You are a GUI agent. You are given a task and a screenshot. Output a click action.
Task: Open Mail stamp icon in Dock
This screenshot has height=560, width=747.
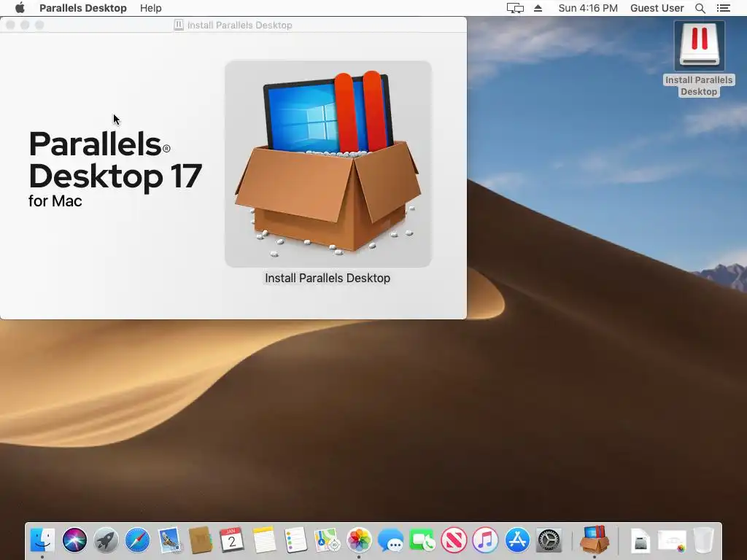coord(169,540)
